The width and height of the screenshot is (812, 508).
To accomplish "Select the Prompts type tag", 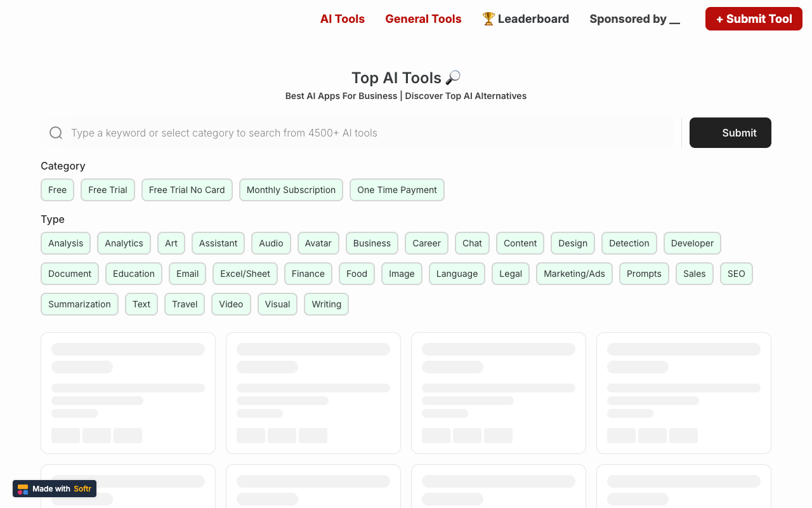I will pyautogui.click(x=644, y=274).
